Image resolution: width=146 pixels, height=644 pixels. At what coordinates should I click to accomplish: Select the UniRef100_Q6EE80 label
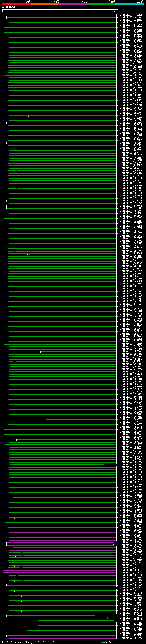pos(131,497)
